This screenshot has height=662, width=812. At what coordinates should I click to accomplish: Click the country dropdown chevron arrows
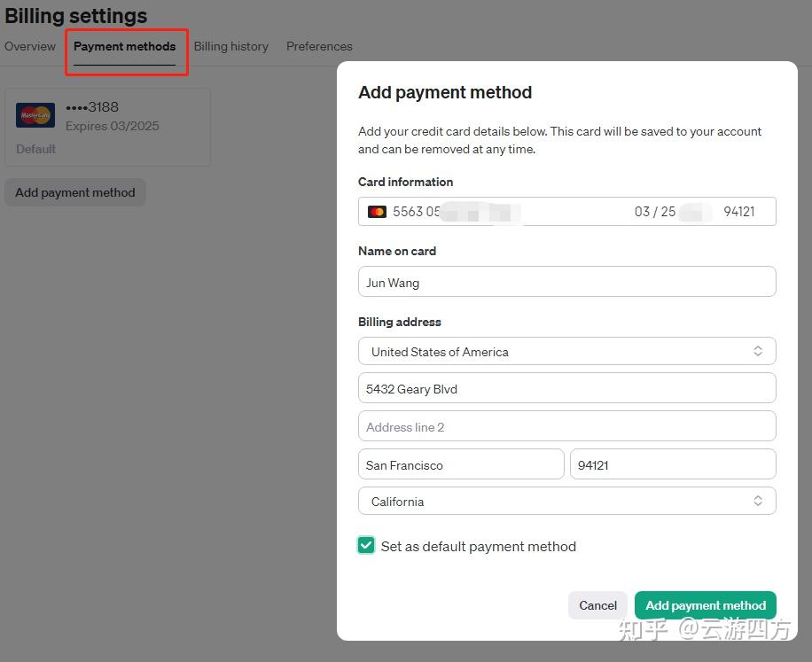tap(758, 351)
